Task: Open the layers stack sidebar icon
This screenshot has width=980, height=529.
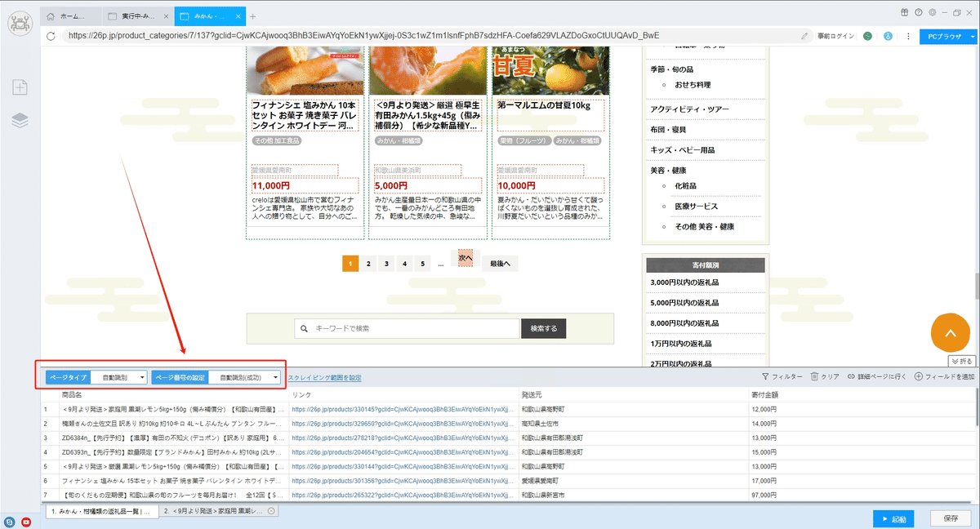Action: point(20,120)
